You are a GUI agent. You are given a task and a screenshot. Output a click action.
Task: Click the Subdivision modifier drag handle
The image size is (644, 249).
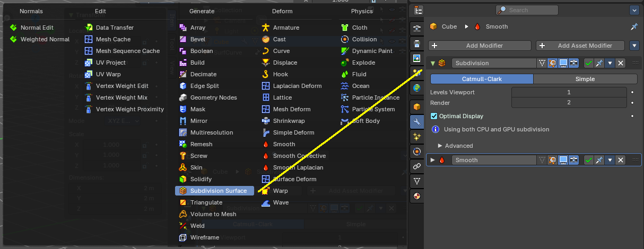click(x=634, y=63)
